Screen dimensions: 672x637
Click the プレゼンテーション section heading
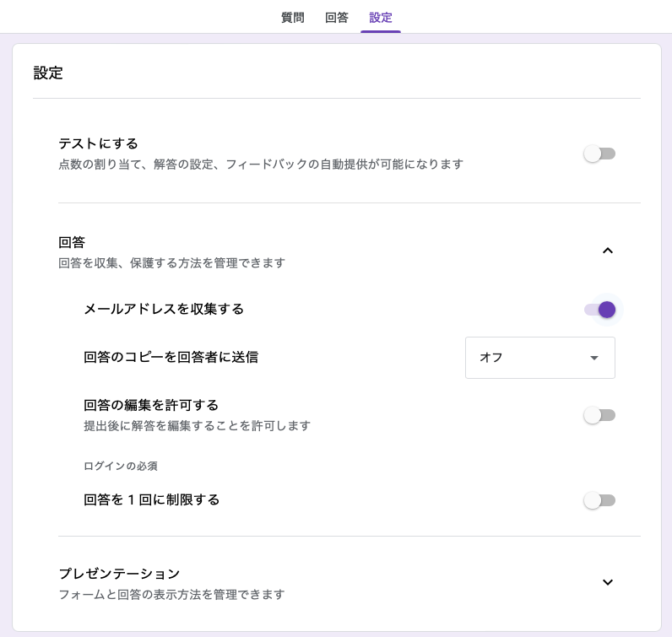tap(119, 574)
